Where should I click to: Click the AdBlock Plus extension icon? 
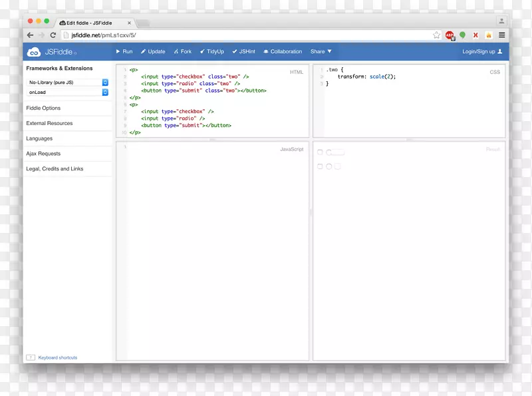click(450, 35)
